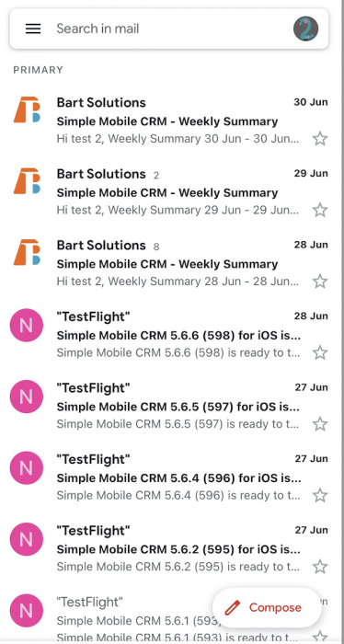Click Bart Solutions logo on 28 Jun email
Viewport: 344px width, 644px height.
(x=27, y=252)
